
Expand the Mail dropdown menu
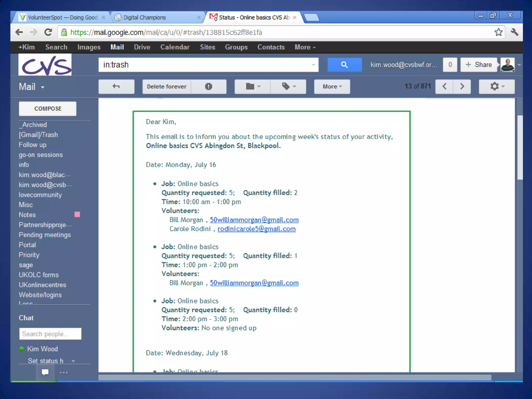43,87
